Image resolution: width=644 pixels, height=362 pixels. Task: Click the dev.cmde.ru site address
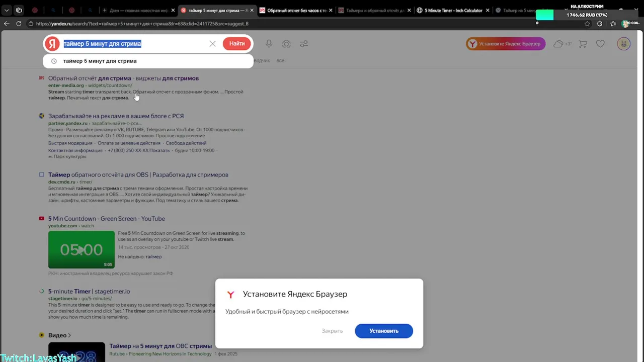coord(61,182)
